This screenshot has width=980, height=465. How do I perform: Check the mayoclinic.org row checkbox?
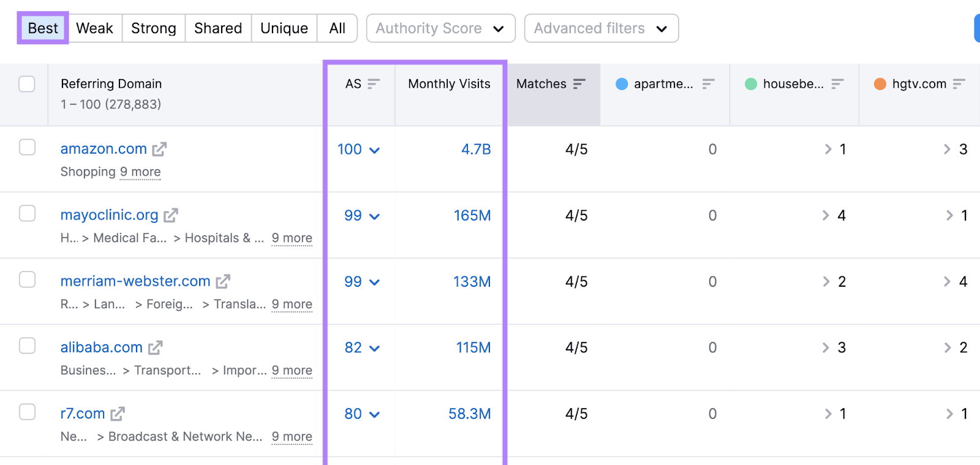point(27,213)
